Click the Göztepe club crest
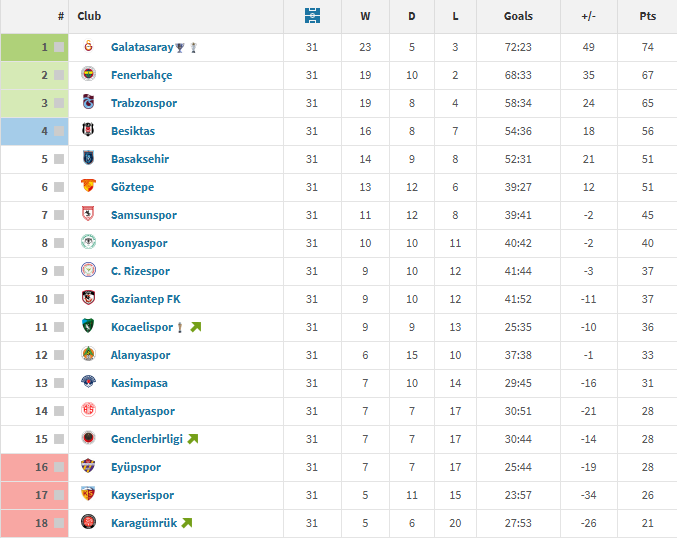 click(88, 186)
